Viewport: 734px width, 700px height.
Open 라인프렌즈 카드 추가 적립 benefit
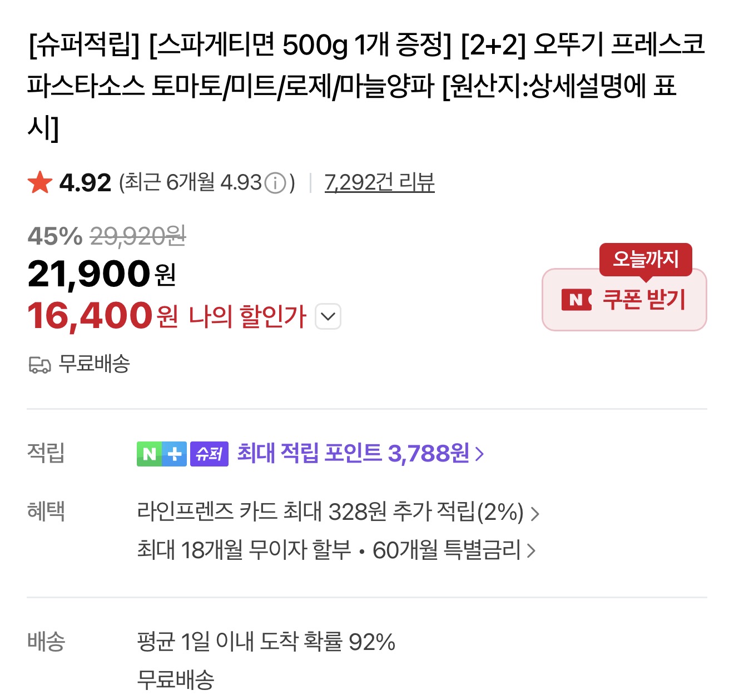[x=330, y=512]
